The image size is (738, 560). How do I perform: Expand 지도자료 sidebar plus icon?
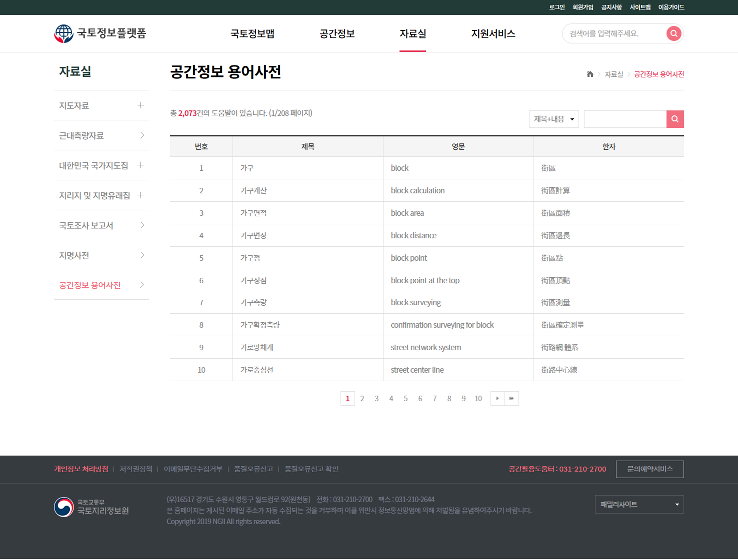pos(140,105)
